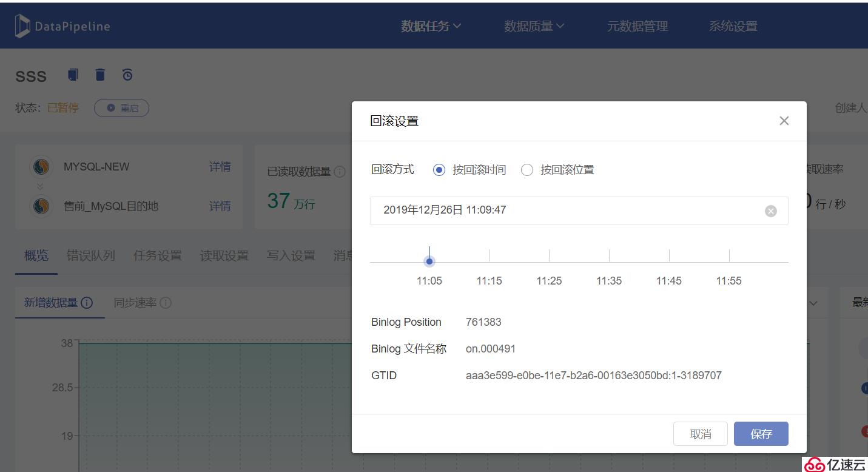Image resolution: width=868 pixels, height=472 pixels.
Task: Click the 已暂停 status text
Action: [x=63, y=108]
